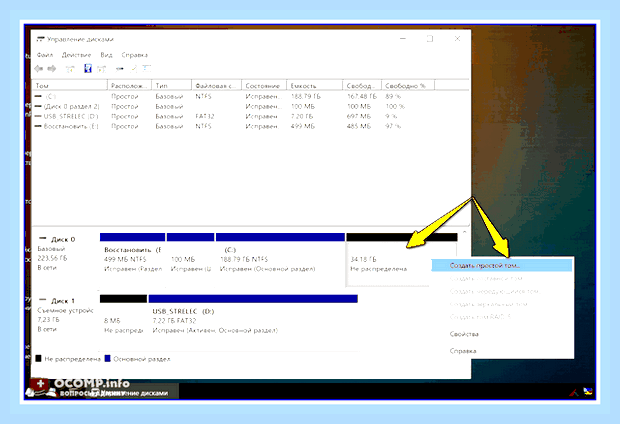
Task: Select the (C:) 188.79 ГБ NTFS partition block
Action: tap(280, 259)
